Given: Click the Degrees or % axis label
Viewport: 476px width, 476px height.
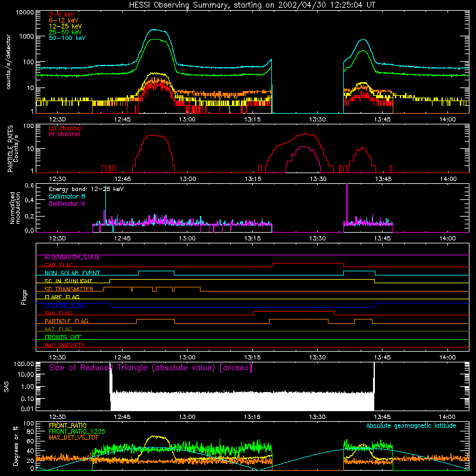Looking at the screenshot, I should click(x=15, y=446).
